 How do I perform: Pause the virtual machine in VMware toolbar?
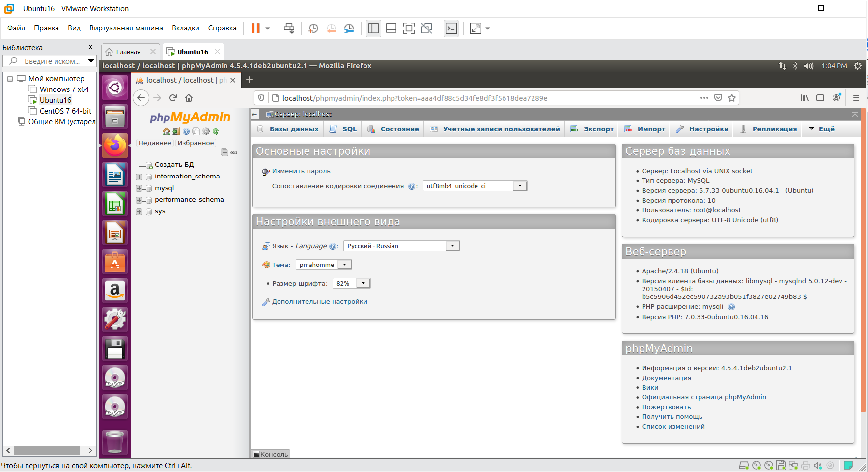tap(255, 28)
